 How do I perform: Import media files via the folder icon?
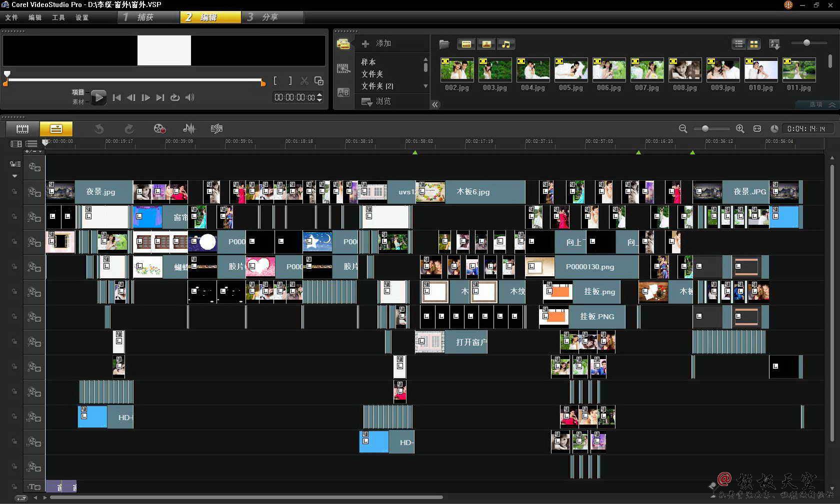tap(443, 44)
